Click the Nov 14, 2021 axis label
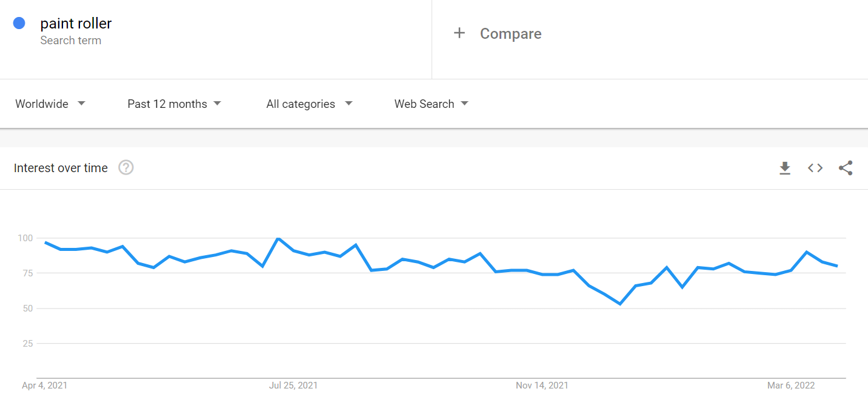 542,385
